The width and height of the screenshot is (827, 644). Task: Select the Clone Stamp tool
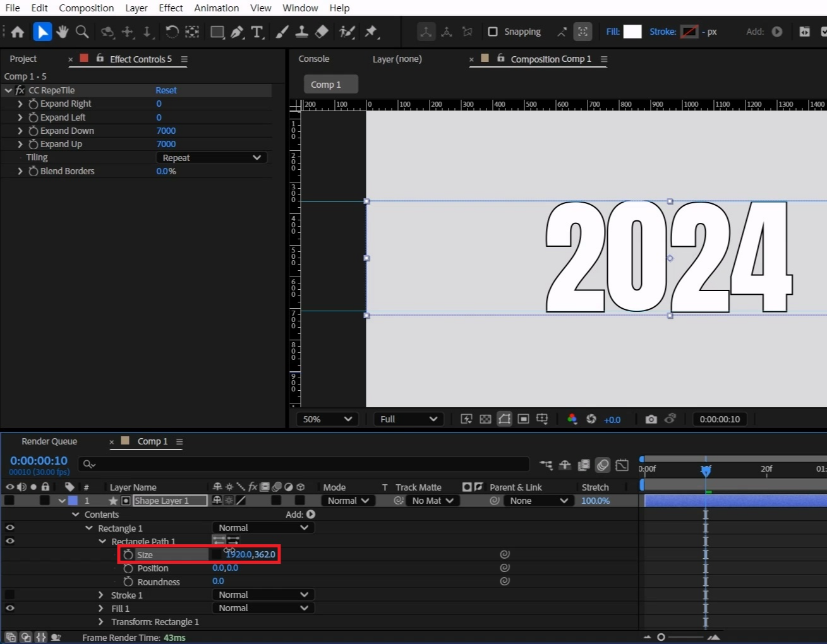coord(302,32)
